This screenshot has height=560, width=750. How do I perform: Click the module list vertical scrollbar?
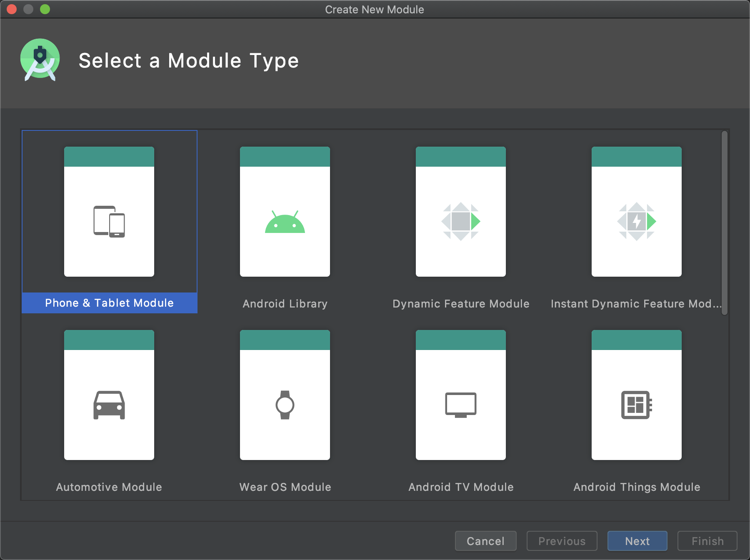(725, 223)
